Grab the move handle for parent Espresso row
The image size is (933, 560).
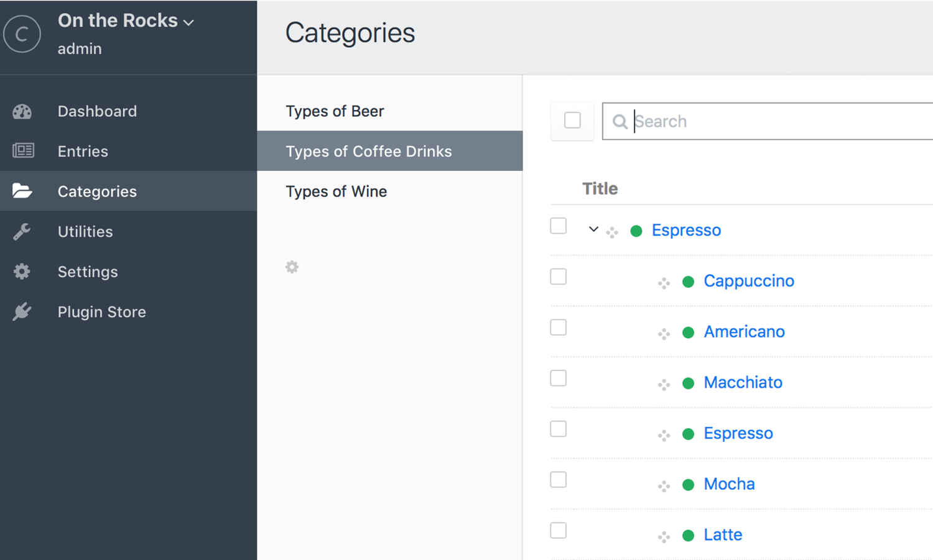[612, 232]
